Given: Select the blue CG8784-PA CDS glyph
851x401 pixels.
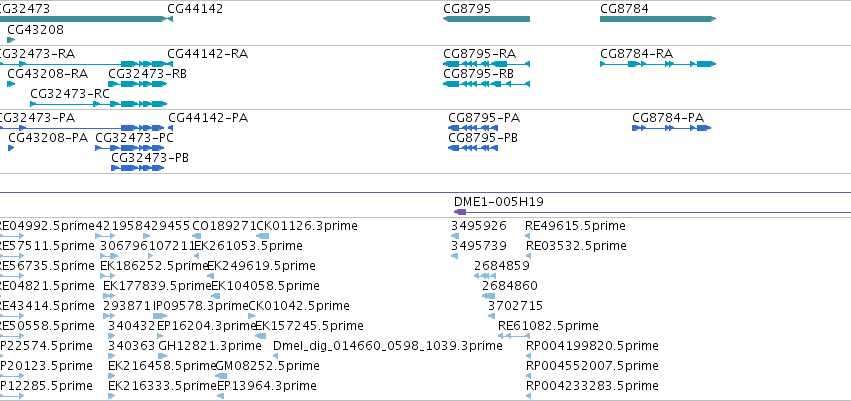Looking at the screenshot, I should (671, 128).
